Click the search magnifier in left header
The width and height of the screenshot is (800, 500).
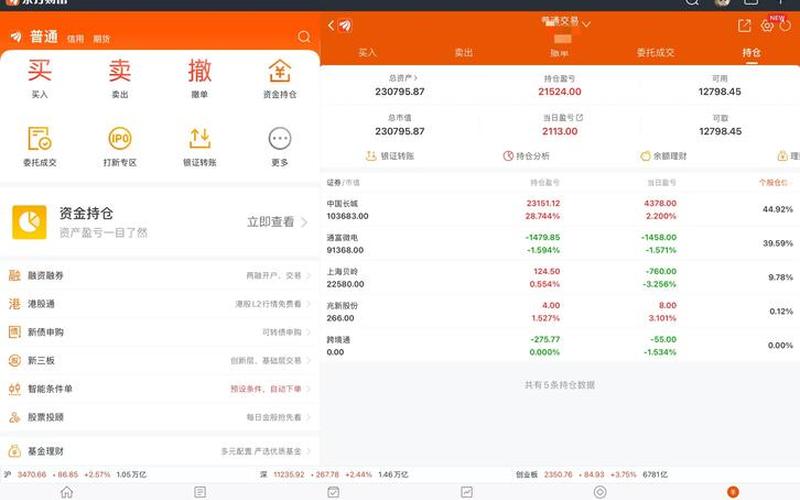tap(304, 37)
